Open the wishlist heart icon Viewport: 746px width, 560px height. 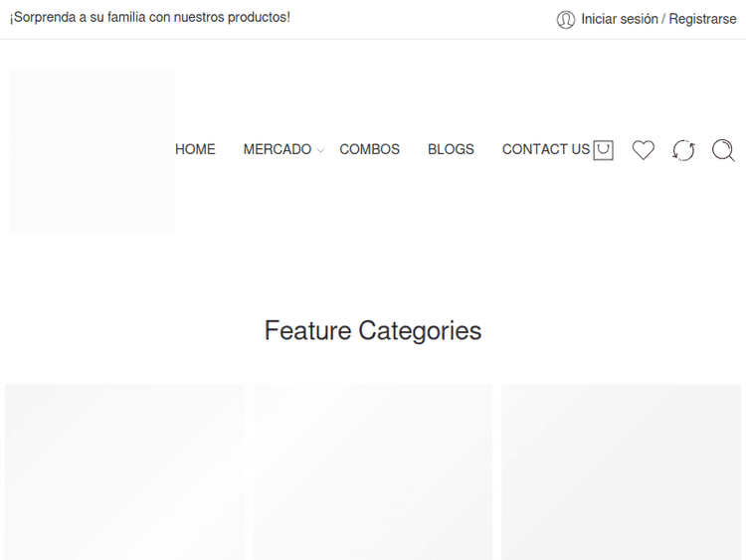click(644, 150)
